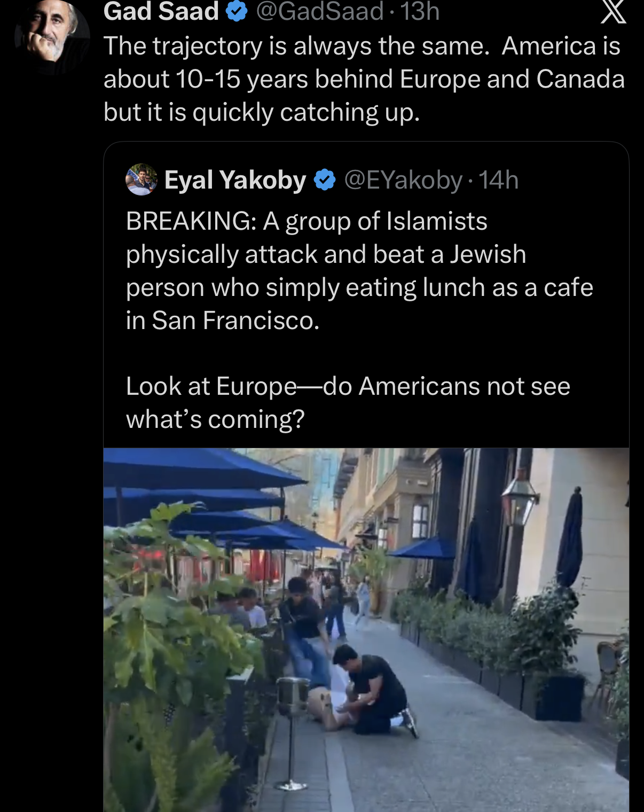Click the 13h post timestamp
This screenshot has height=812, width=644.
tap(420, 12)
